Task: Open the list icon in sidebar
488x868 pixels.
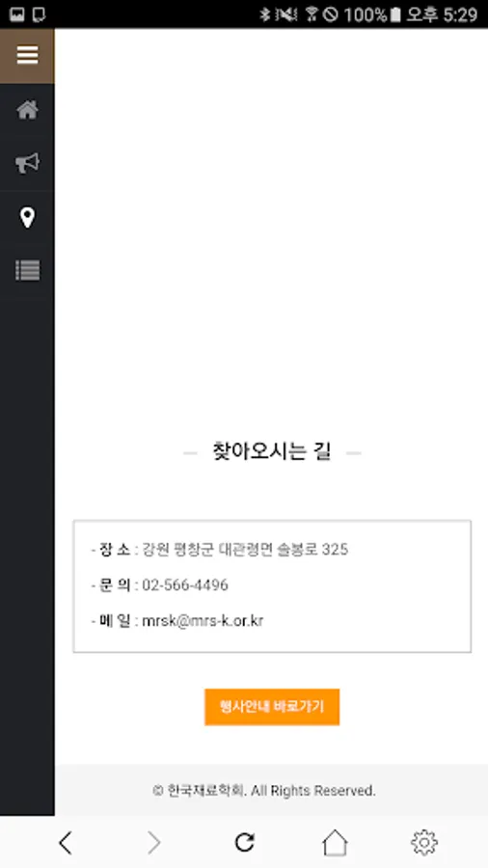Action: [x=27, y=270]
